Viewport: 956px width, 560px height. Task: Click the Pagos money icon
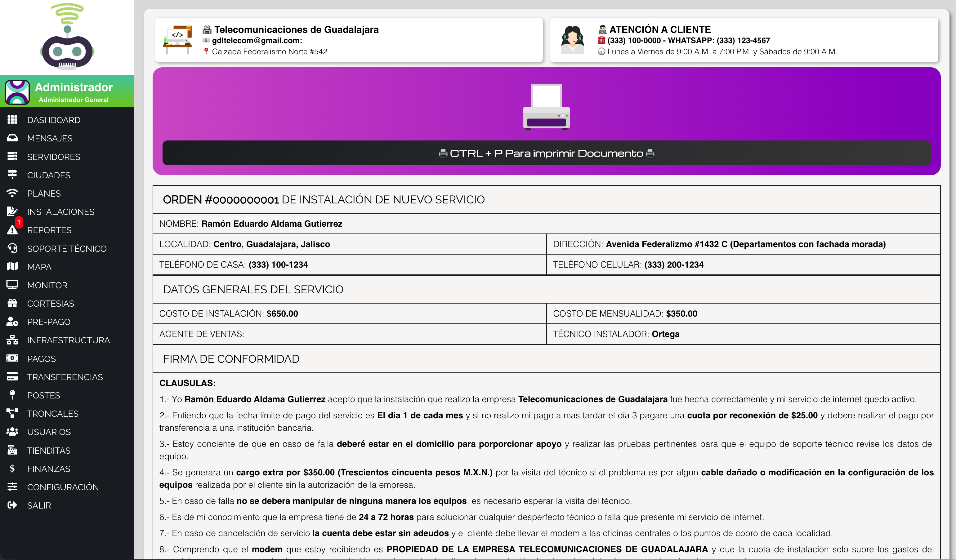point(12,358)
